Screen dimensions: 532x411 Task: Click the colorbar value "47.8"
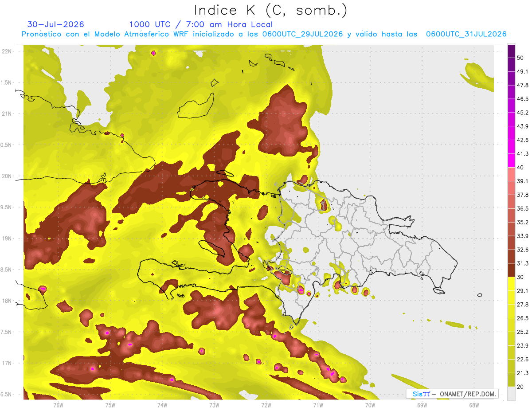click(523, 85)
